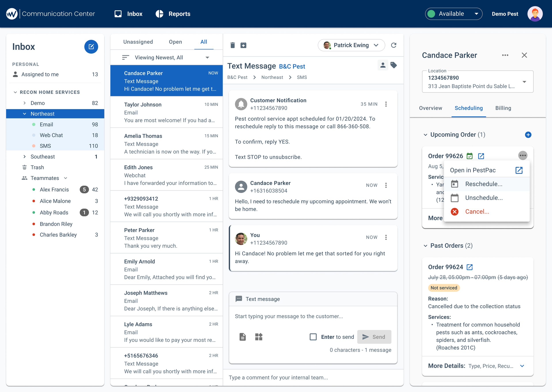Open the Patrick Ewing assignee dropdown
The height and width of the screenshot is (392, 552).
point(351,45)
